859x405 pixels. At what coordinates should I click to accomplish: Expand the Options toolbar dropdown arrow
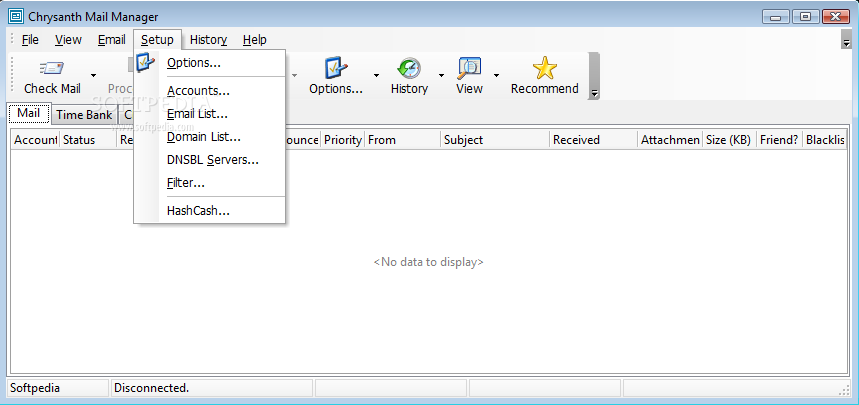pyautogui.click(x=376, y=76)
